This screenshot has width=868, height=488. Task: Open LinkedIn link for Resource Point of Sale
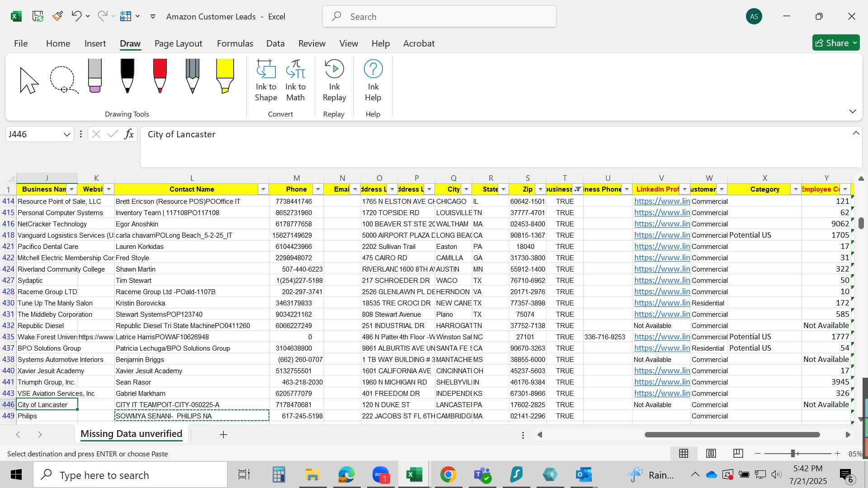(662, 201)
